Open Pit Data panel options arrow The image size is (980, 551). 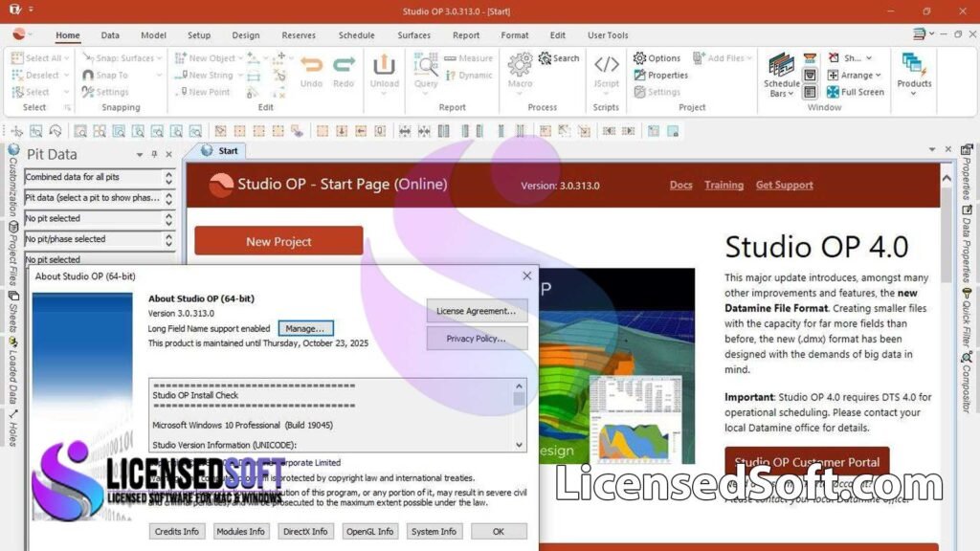140,154
